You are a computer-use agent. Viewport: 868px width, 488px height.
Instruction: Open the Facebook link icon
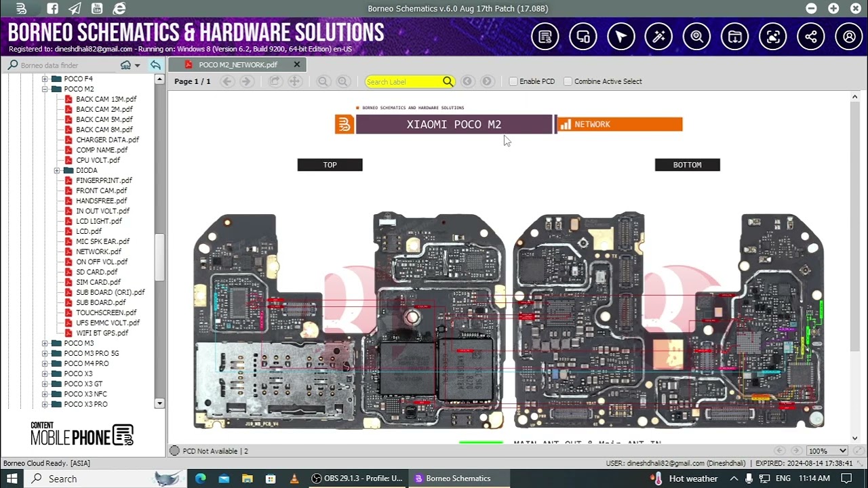coord(52,9)
